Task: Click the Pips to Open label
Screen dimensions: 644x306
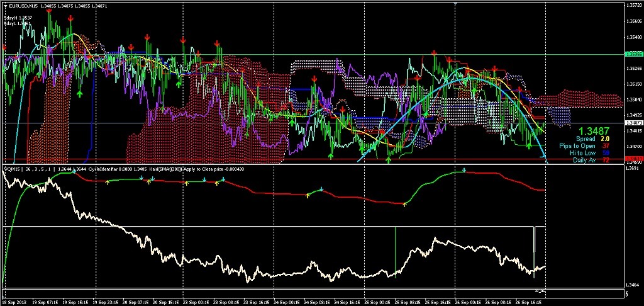Action: [577, 146]
